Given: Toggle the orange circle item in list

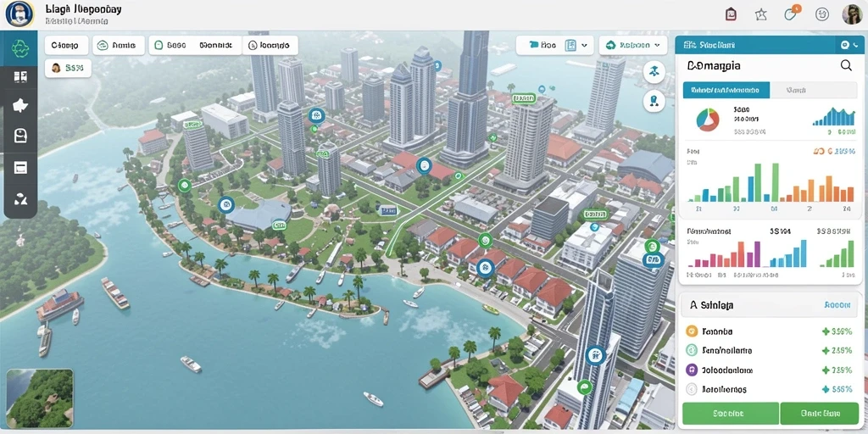Looking at the screenshot, I should [691, 331].
